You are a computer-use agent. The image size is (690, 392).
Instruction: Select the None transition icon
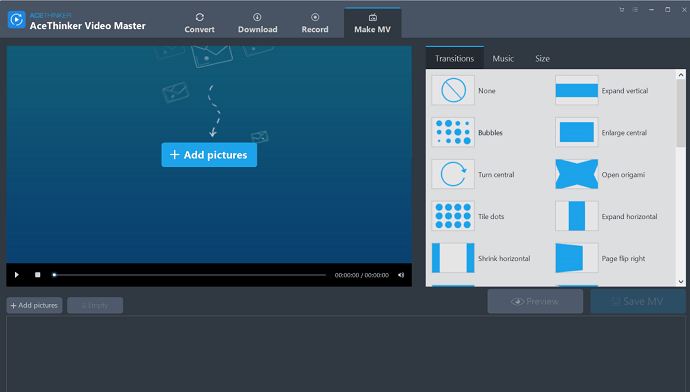click(x=453, y=90)
